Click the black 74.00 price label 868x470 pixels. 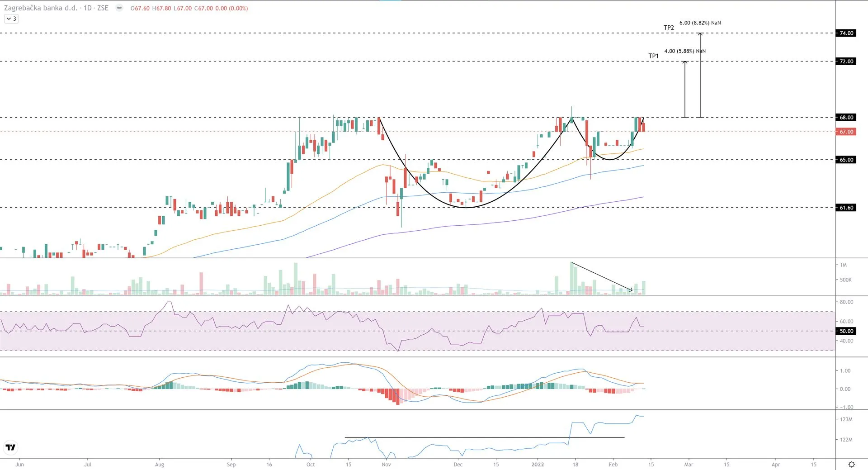coord(846,33)
